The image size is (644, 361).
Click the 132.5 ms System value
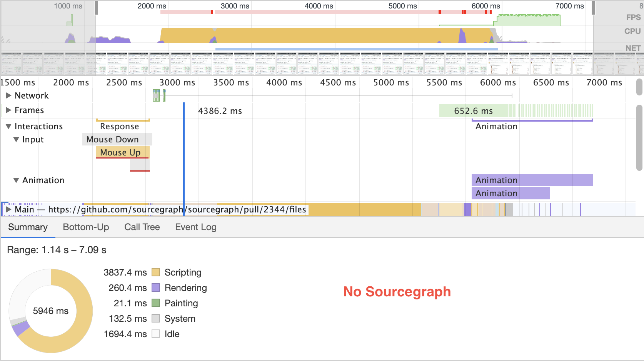pyautogui.click(x=128, y=319)
